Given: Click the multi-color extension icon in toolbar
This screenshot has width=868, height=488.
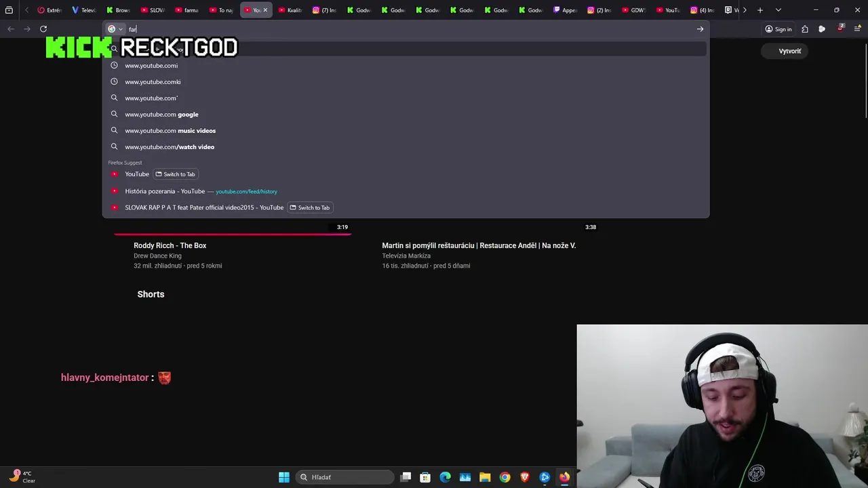Looking at the screenshot, I should (822, 29).
